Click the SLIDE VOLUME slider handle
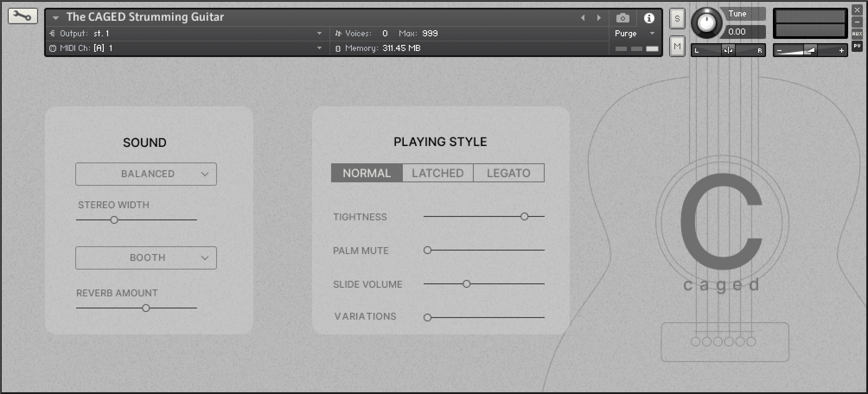 tap(466, 284)
